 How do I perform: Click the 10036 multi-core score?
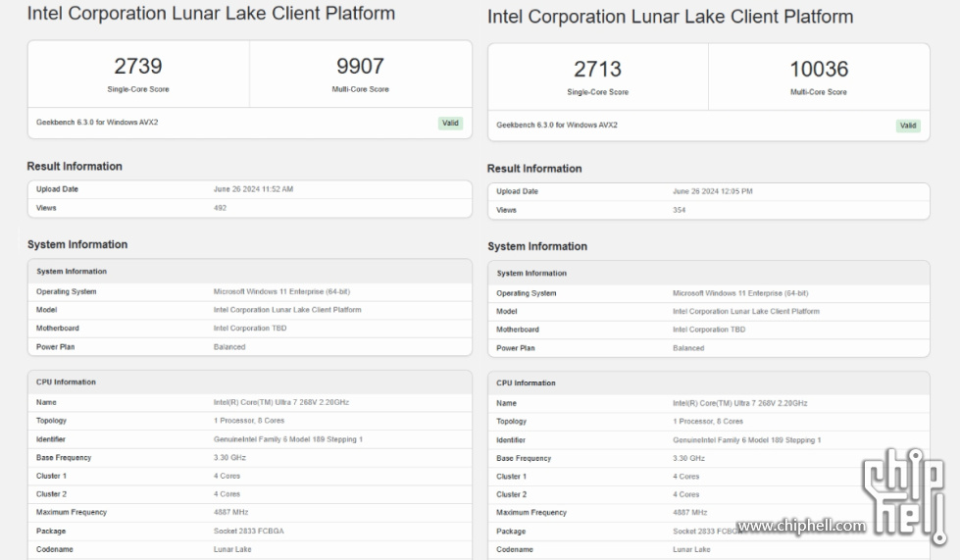819,70
